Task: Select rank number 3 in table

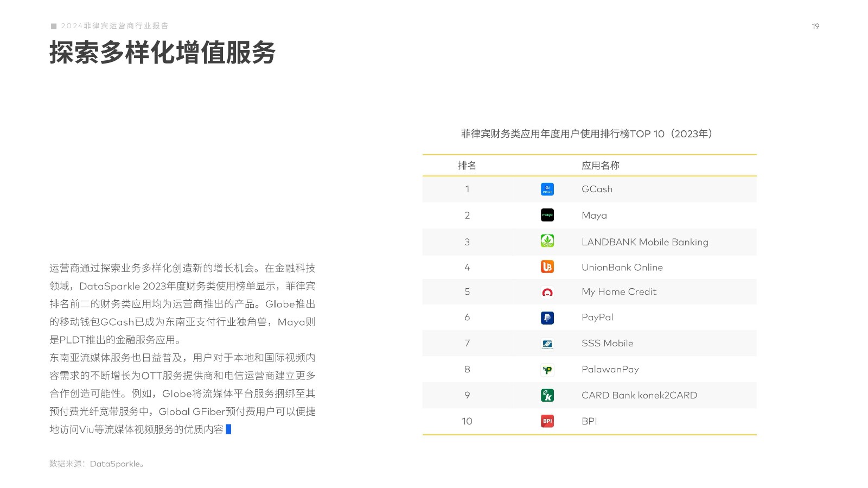Action: pos(467,242)
